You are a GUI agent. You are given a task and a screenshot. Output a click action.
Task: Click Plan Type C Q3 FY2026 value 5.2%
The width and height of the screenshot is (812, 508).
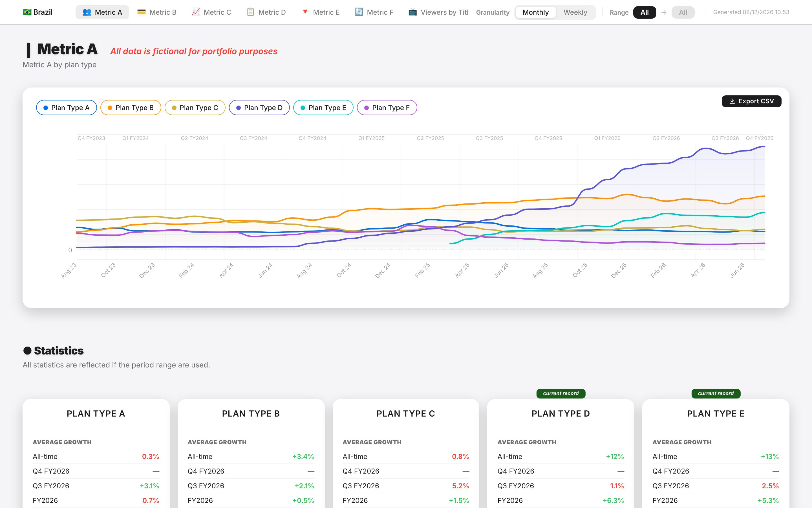pos(460,486)
